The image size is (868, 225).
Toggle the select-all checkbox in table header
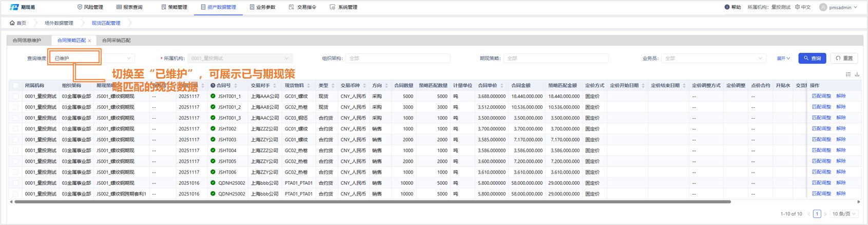(x=15, y=86)
